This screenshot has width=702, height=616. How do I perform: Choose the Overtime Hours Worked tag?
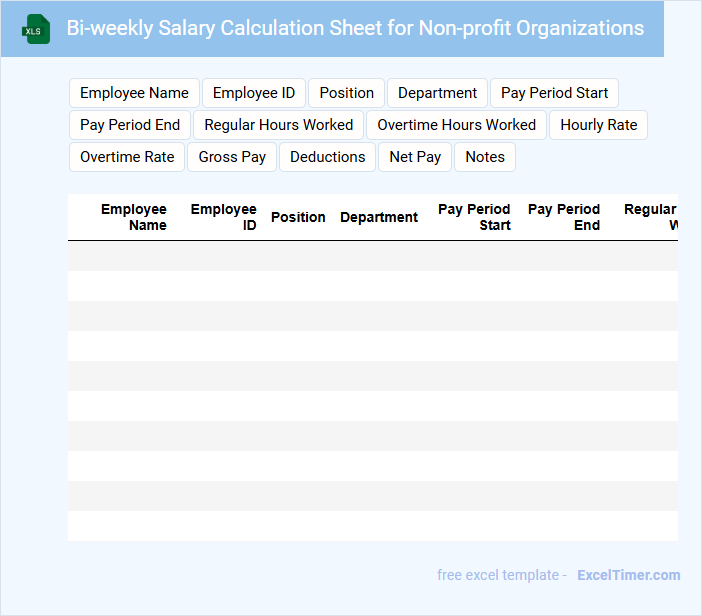(456, 125)
